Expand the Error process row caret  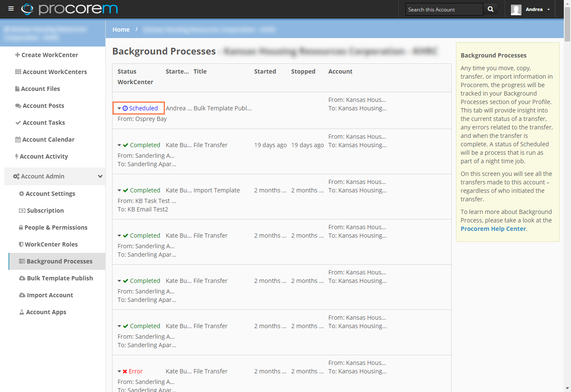(x=119, y=372)
